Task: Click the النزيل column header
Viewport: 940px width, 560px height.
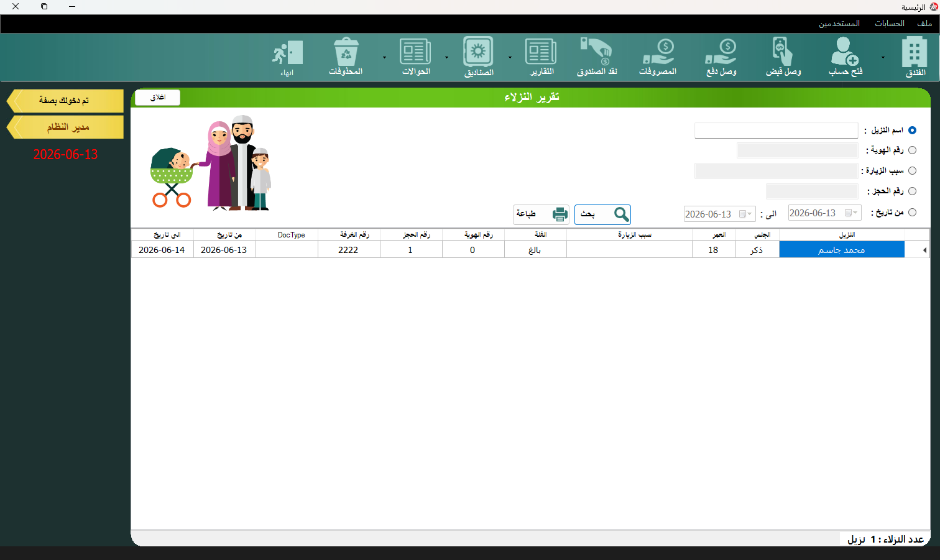Action: click(x=842, y=235)
